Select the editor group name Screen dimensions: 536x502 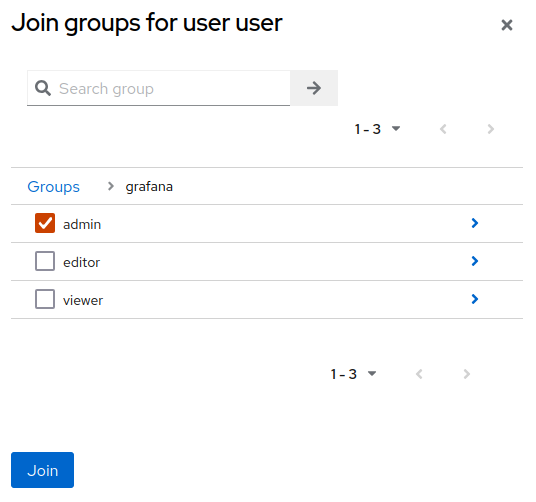click(81, 262)
